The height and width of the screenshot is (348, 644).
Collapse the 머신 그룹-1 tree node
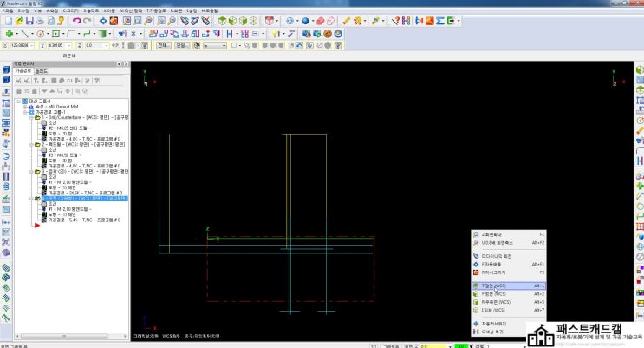click(20, 101)
